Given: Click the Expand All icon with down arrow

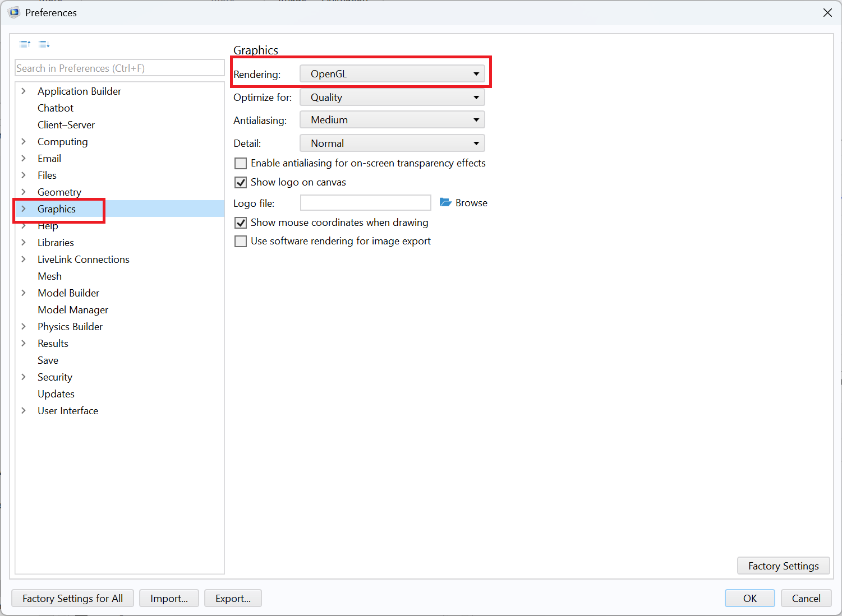Looking at the screenshot, I should (44, 44).
